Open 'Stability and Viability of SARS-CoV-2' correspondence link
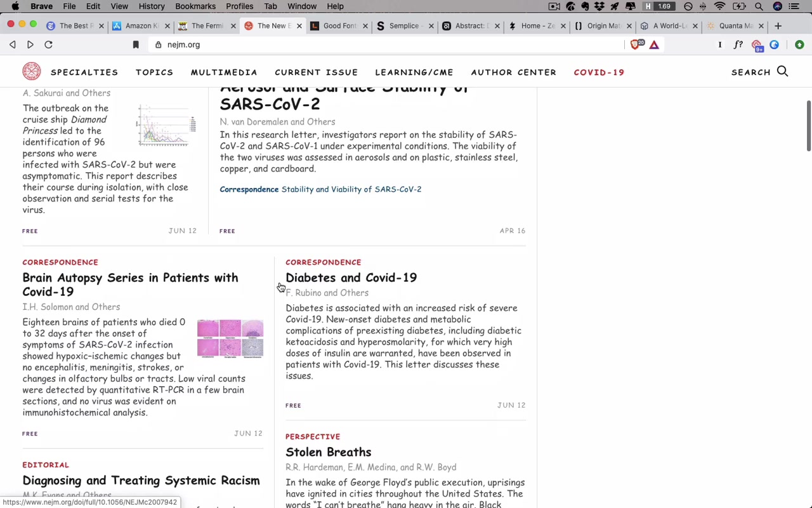Viewport: 812px width, 508px height. (351, 189)
